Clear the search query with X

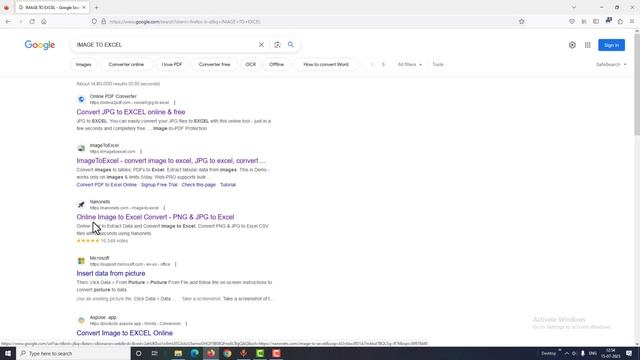pyautogui.click(x=261, y=44)
